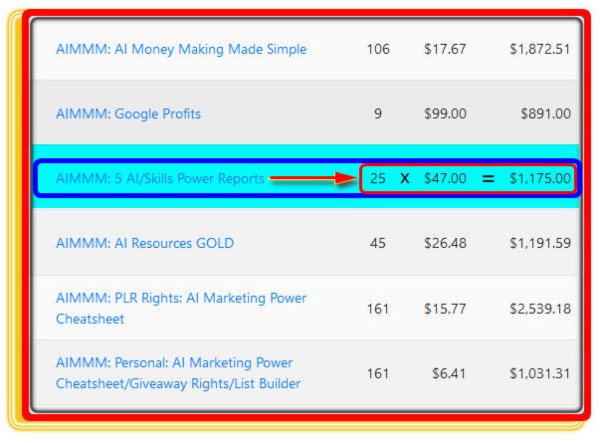600x443 pixels.
Task: Click the X multiplication symbol
Action: tap(405, 179)
